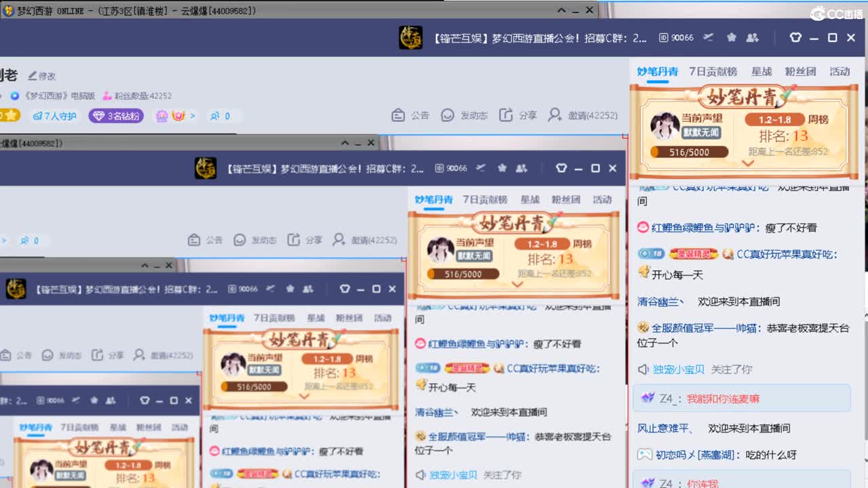
Task: Expand the > arrow after medal badges
Action: [193, 116]
